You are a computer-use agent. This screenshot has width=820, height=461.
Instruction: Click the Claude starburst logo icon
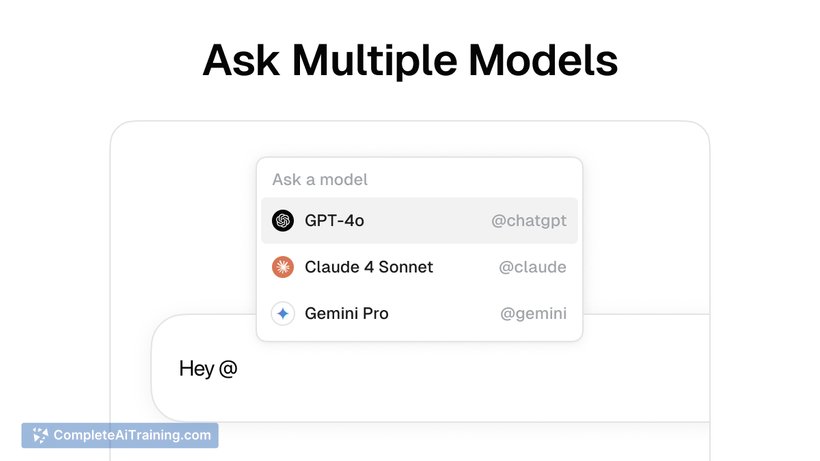click(x=282, y=267)
